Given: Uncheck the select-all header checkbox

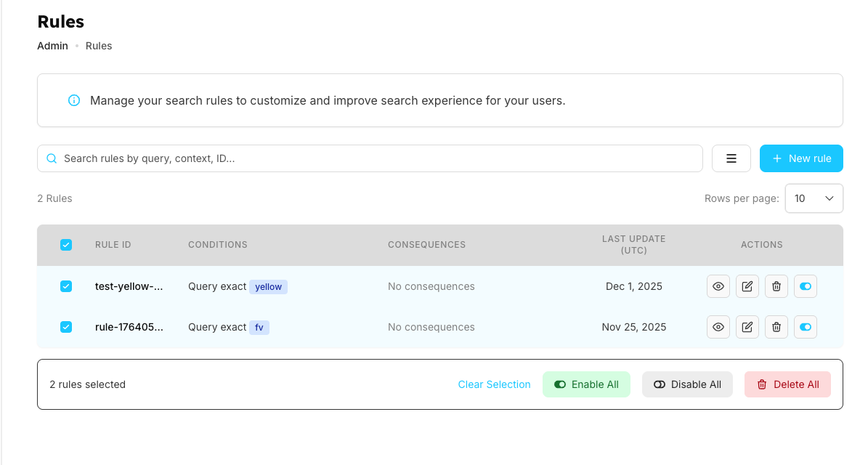Looking at the screenshot, I should (x=66, y=245).
